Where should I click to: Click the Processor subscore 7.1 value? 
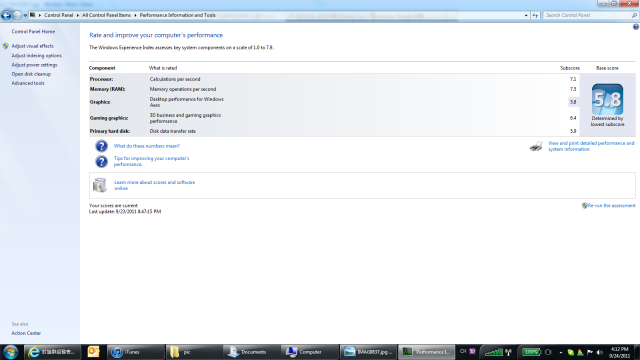573,79
